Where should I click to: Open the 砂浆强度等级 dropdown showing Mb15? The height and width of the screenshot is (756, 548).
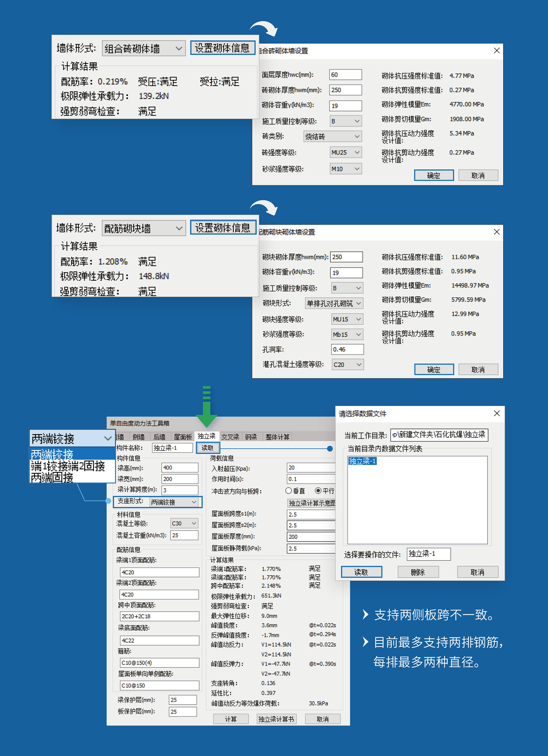click(347, 334)
